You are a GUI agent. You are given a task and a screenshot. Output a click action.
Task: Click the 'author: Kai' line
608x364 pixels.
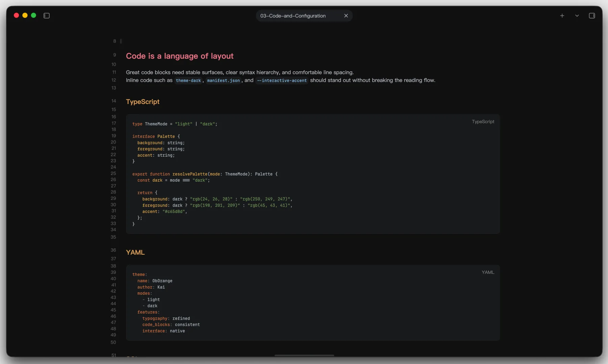(x=151, y=287)
